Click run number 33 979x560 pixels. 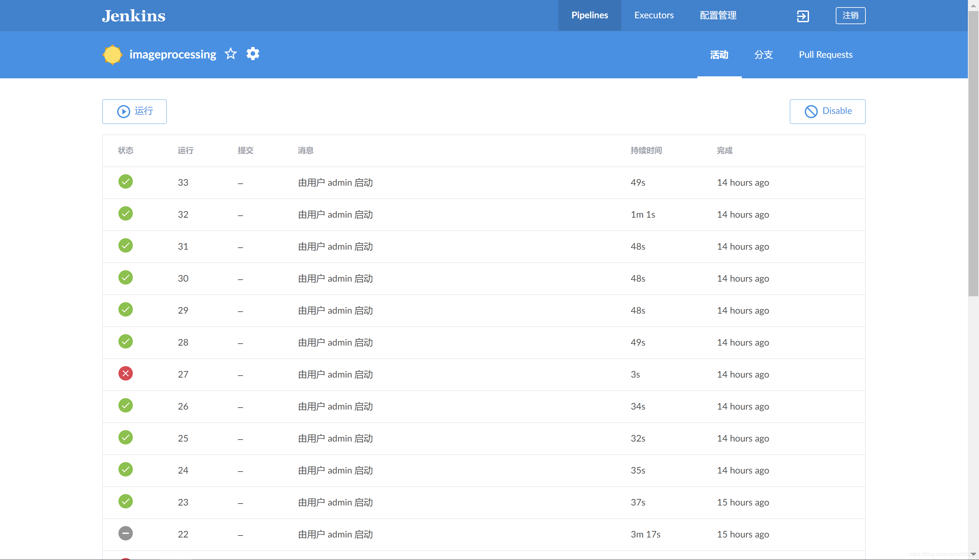[x=183, y=182]
